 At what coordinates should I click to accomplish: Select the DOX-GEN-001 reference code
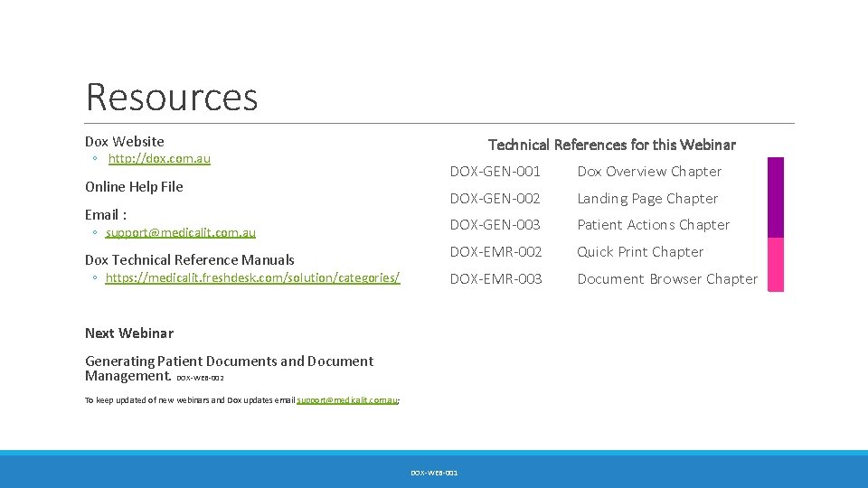pyautogui.click(x=495, y=172)
